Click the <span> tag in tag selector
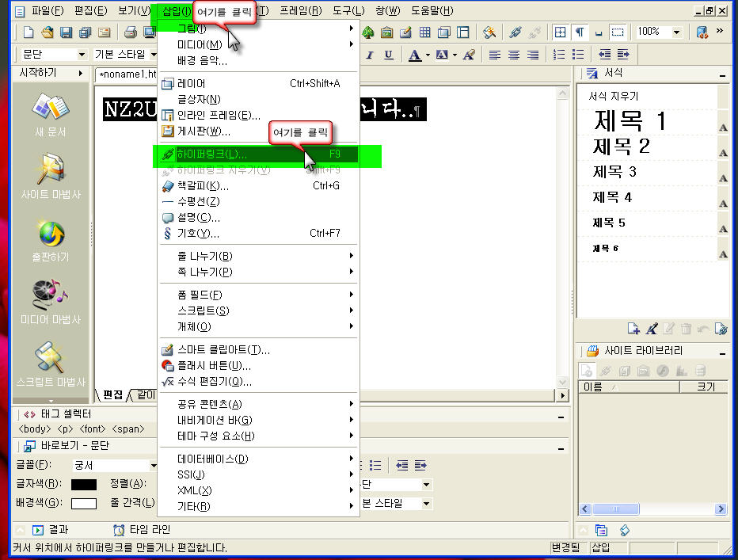Screen dimensions: 738x560 [128, 429]
